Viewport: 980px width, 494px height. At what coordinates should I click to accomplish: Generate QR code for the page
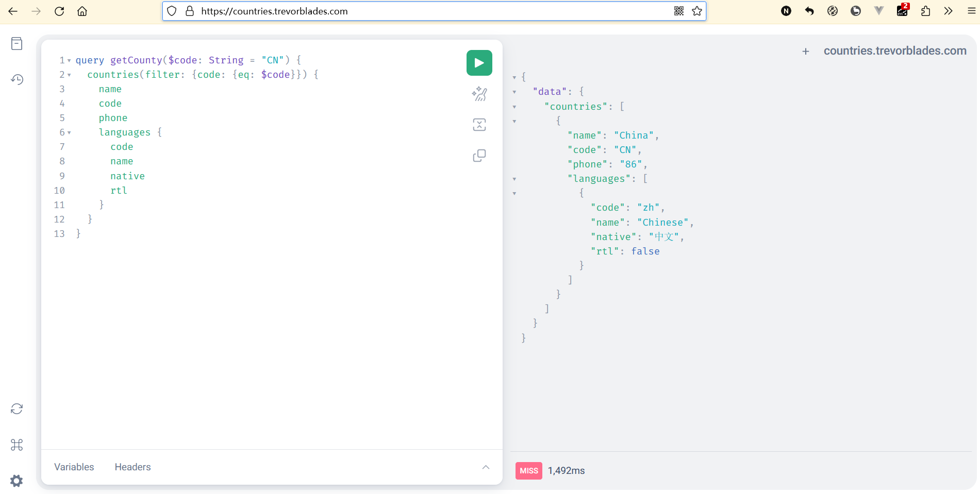coord(679,11)
